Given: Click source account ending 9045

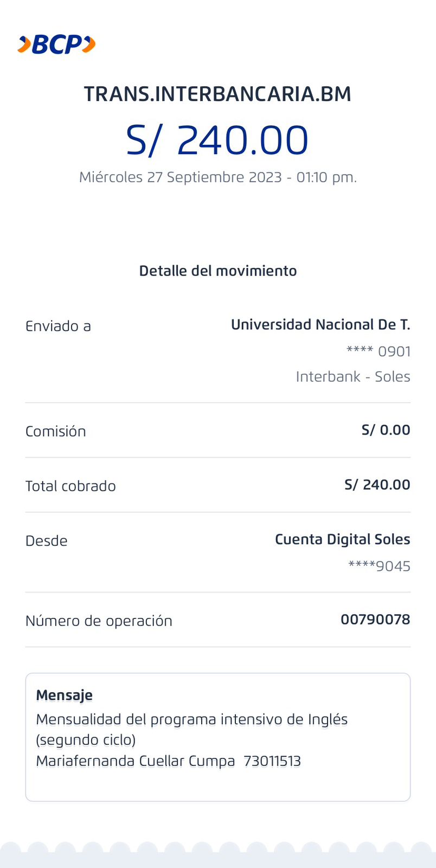Looking at the screenshot, I should (x=379, y=566).
